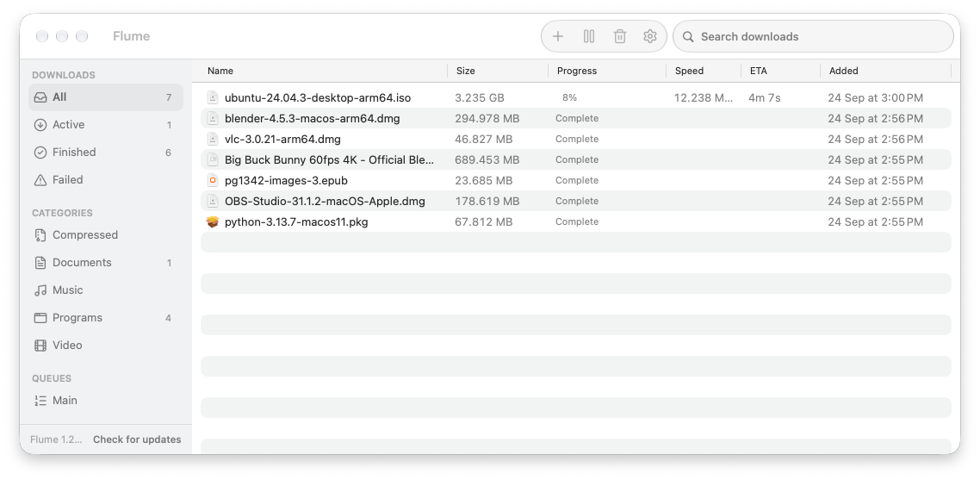Click the inbox tray icon beside All
This screenshot has height=480, width=980.
[40, 97]
